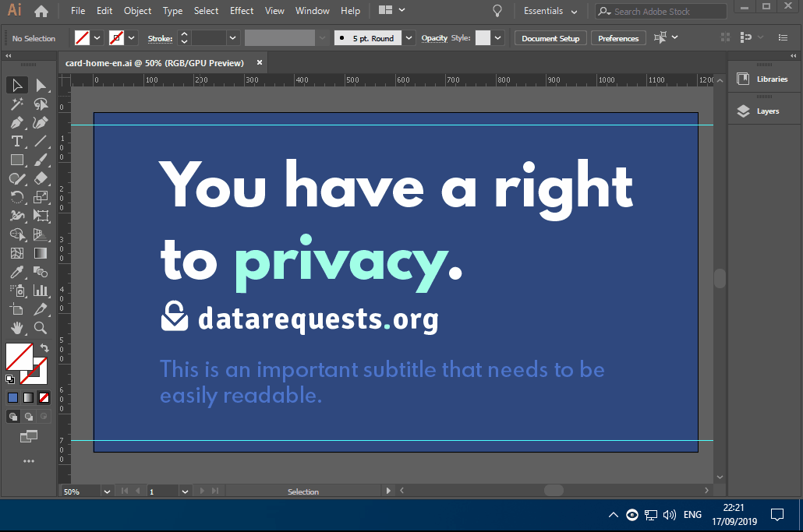Switch to Draw Behind drawing mode
Screen dimensions: 803x532
click(29, 416)
